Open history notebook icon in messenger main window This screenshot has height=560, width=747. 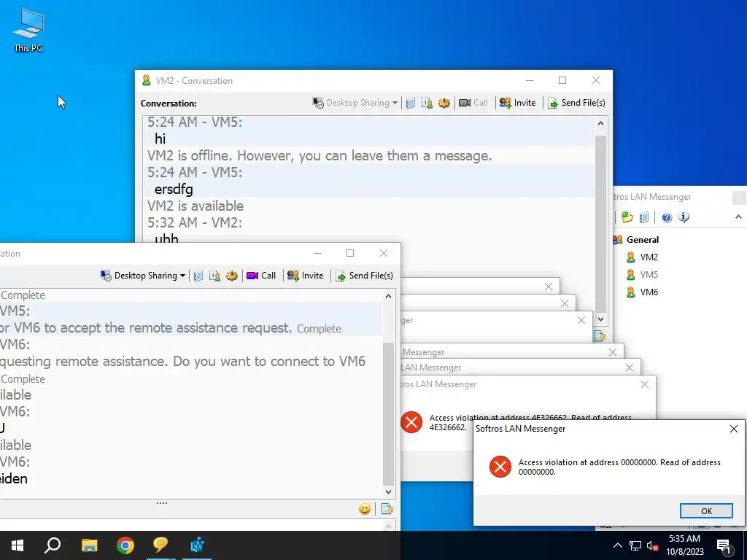pyautogui.click(x=644, y=217)
